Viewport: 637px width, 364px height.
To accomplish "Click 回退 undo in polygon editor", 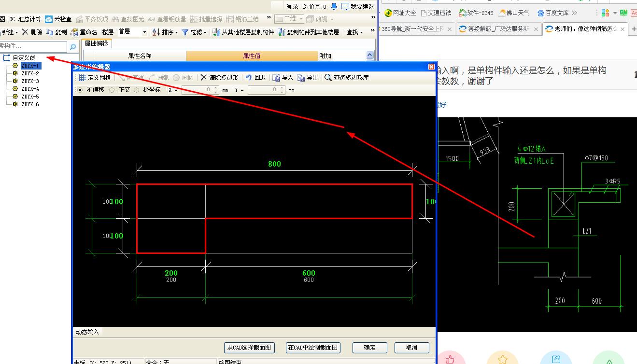I will pyautogui.click(x=256, y=77).
